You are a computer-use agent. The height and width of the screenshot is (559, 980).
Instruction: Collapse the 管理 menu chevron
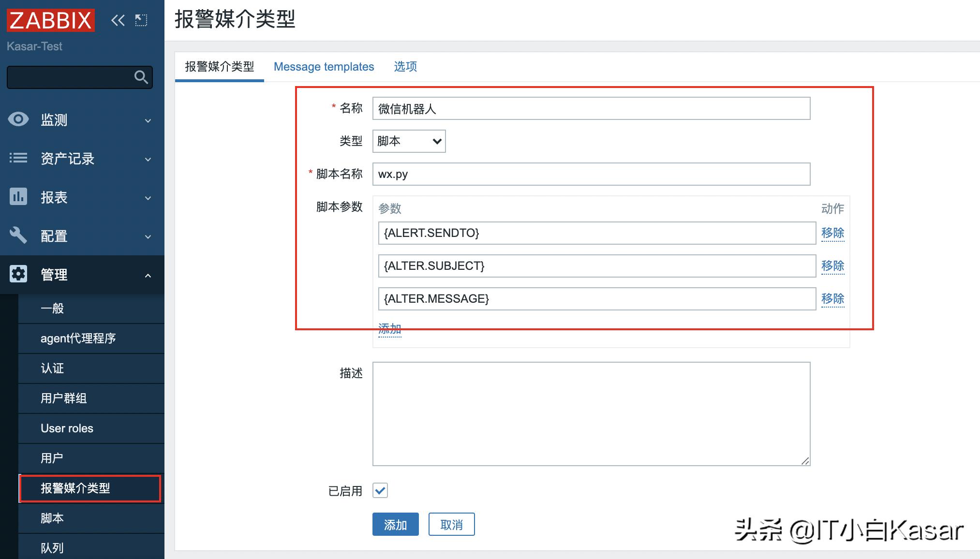tap(148, 274)
